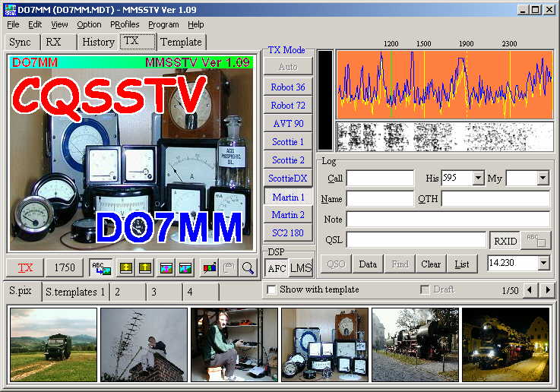
Task: Click the waterfall display
Action: coord(445,137)
